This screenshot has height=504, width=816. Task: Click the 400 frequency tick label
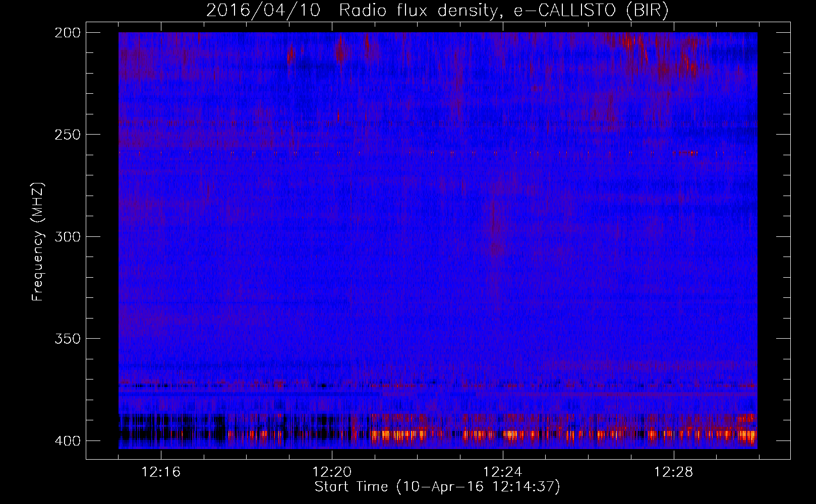coord(67,440)
